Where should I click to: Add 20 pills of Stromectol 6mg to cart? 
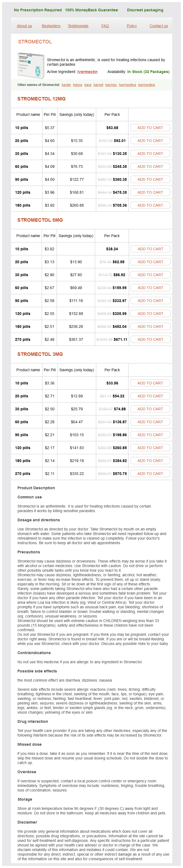pos(150,262)
